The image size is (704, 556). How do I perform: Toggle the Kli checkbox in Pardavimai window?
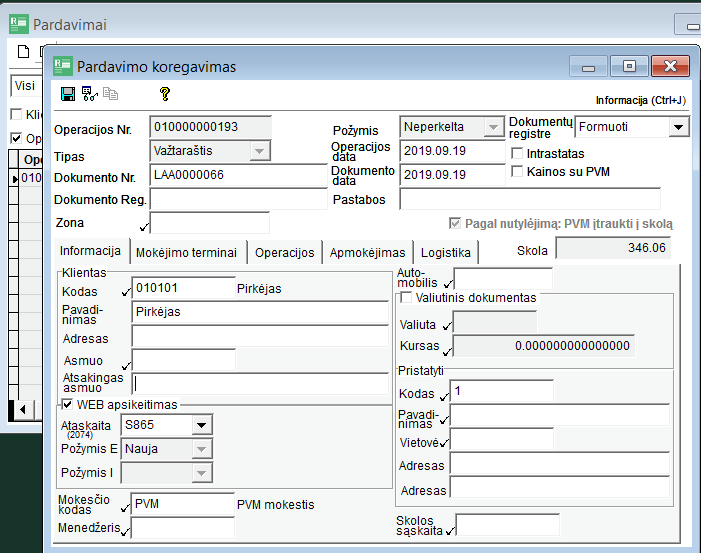tap(16, 114)
